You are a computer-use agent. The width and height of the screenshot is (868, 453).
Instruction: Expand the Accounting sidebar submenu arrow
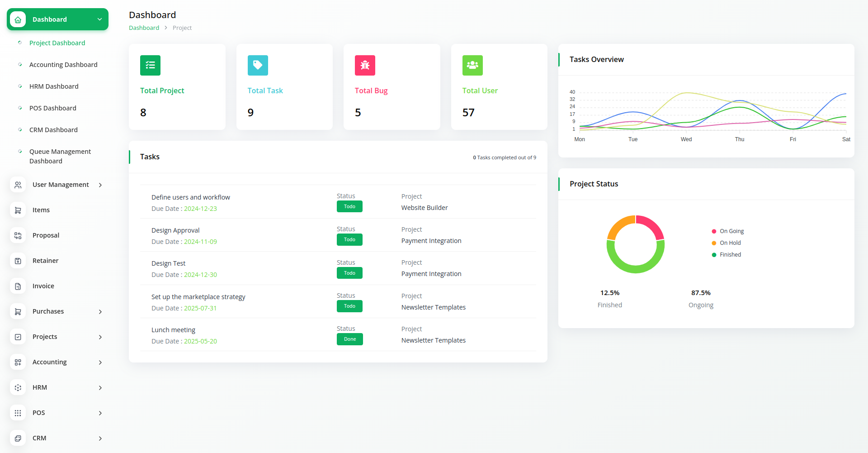click(100, 362)
